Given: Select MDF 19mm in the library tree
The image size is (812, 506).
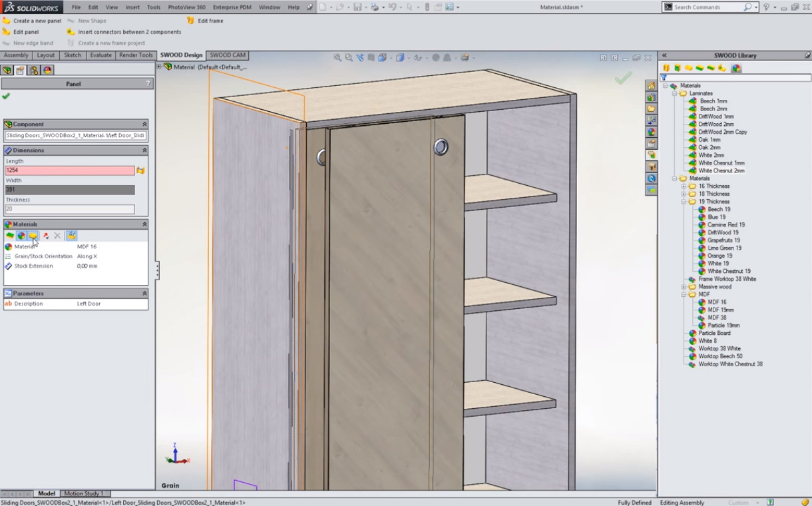Looking at the screenshot, I should point(720,310).
